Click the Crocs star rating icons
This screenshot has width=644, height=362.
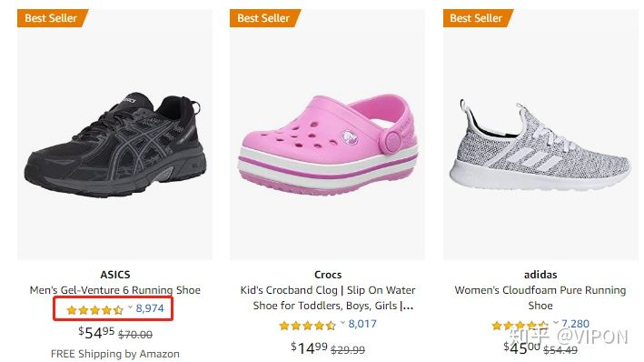(x=307, y=326)
